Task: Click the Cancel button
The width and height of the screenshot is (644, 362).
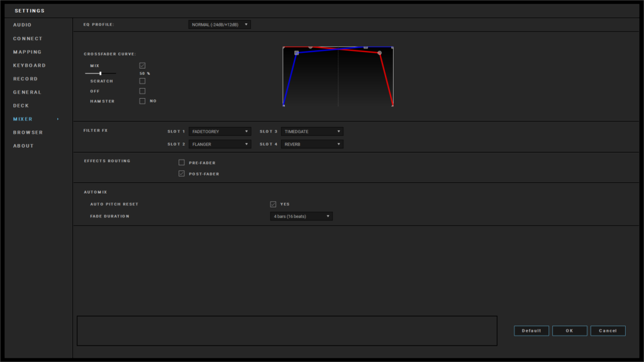Action: pos(608,331)
